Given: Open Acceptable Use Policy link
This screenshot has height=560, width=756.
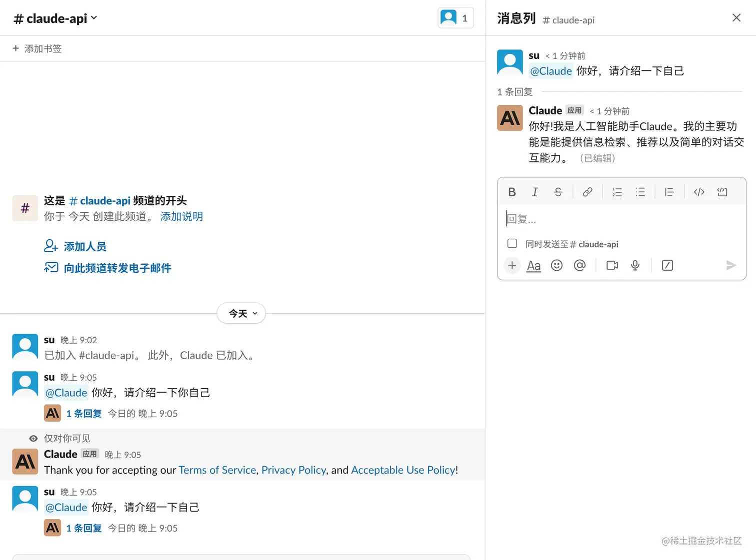Looking at the screenshot, I should 403,470.
